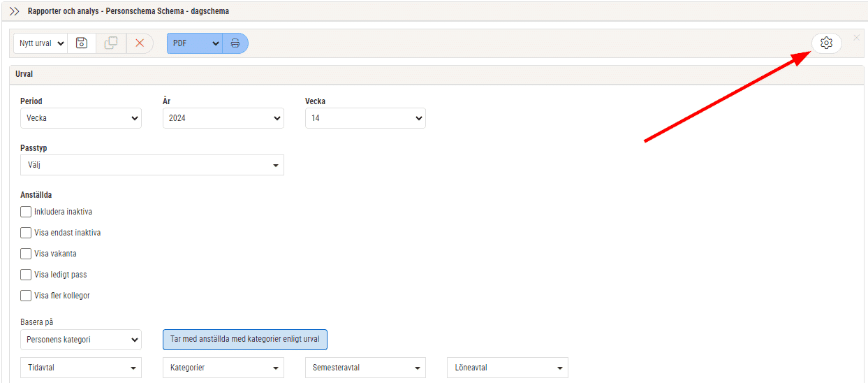Enable Visa fler kollegor option
This screenshot has height=383, width=868.
pos(26,296)
